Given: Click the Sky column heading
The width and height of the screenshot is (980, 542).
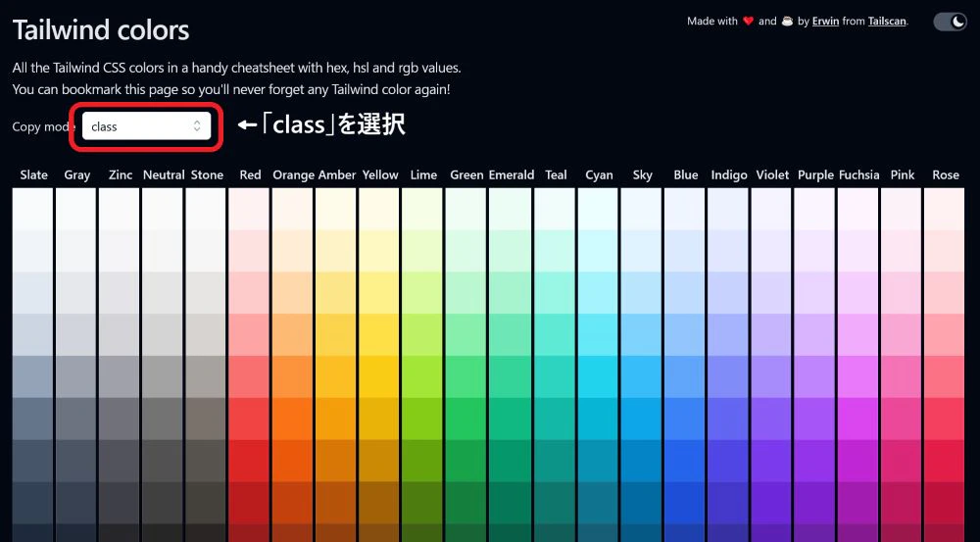Looking at the screenshot, I should [x=643, y=175].
